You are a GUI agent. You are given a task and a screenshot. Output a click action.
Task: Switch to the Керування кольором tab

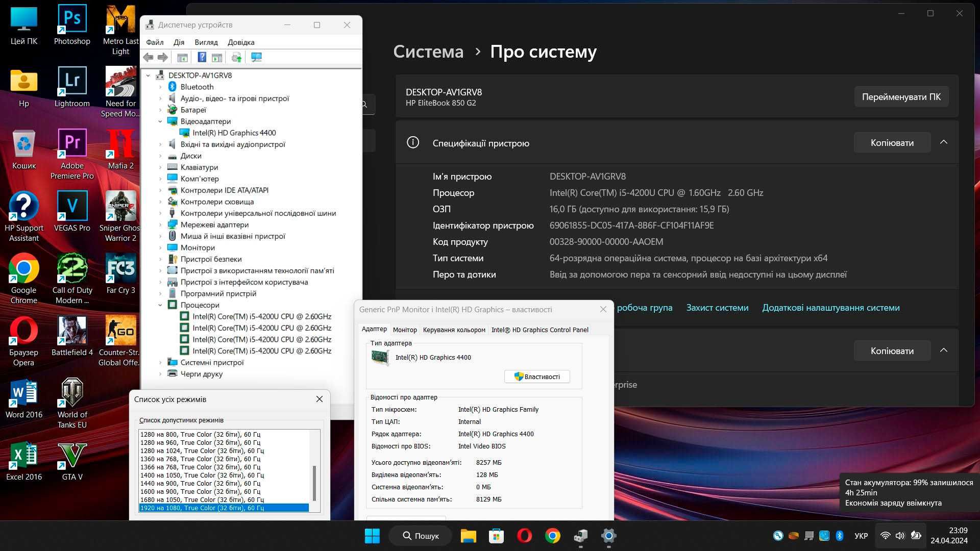[454, 330]
